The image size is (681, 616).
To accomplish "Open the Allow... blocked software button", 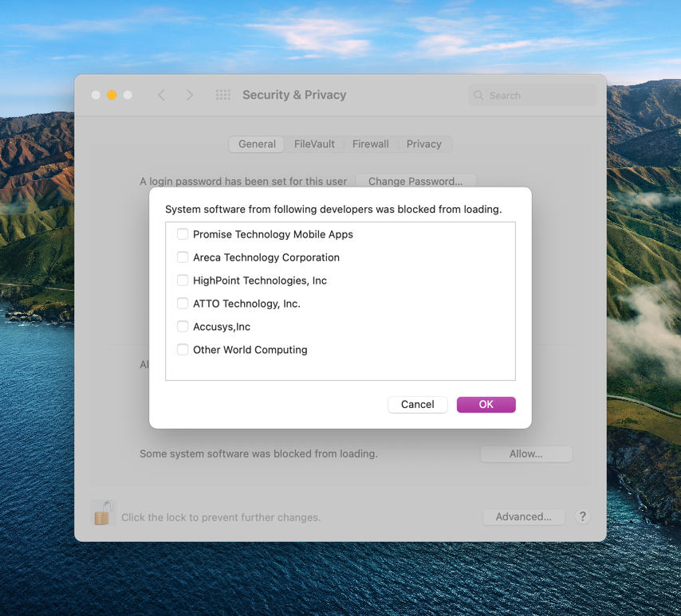I will click(x=526, y=454).
